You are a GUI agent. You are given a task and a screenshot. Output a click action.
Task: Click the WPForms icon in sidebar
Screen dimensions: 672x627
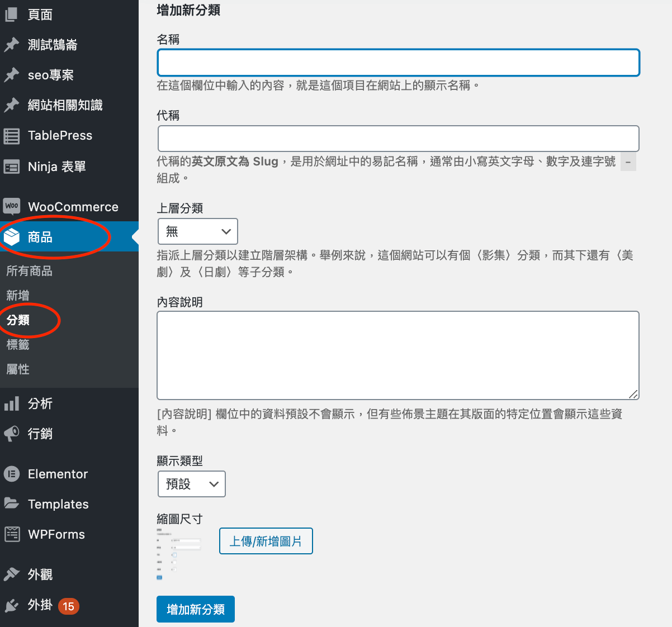[12, 534]
